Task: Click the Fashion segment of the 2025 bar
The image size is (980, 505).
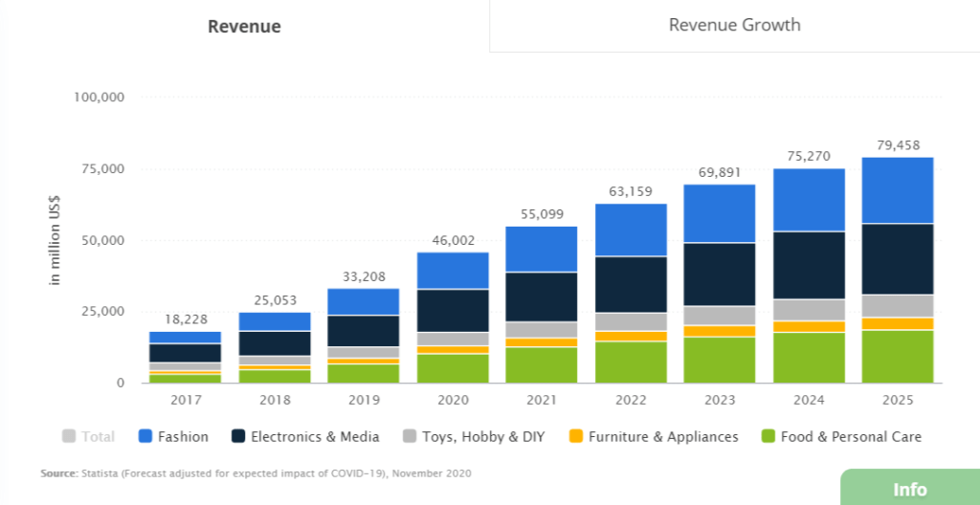Action: point(898,190)
